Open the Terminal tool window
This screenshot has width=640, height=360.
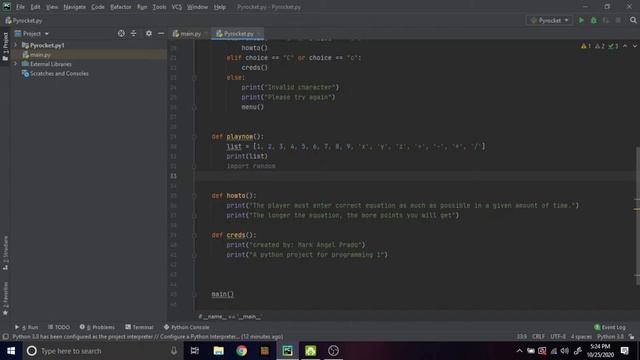pos(139,327)
